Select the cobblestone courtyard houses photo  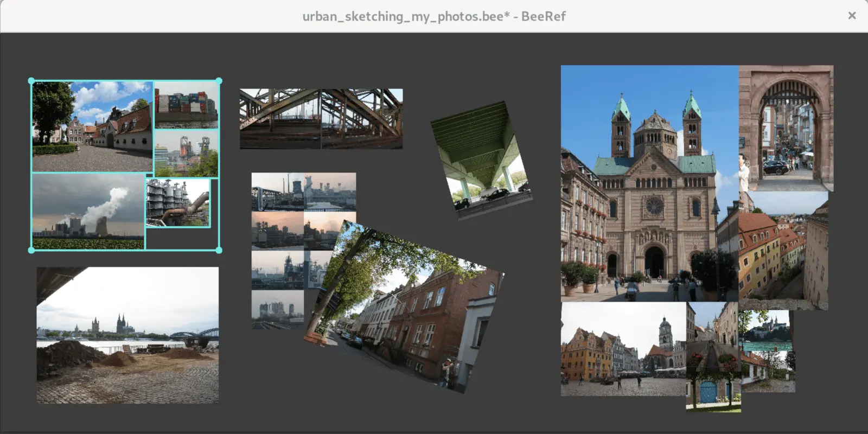click(92, 127)
